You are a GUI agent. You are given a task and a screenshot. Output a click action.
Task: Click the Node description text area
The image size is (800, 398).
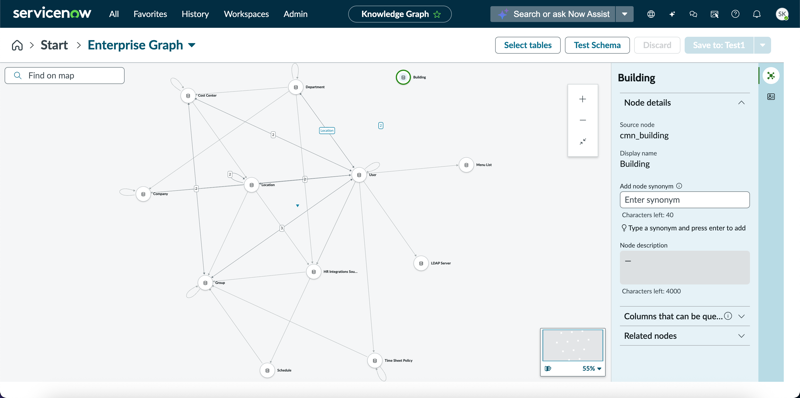click(685, 267)
